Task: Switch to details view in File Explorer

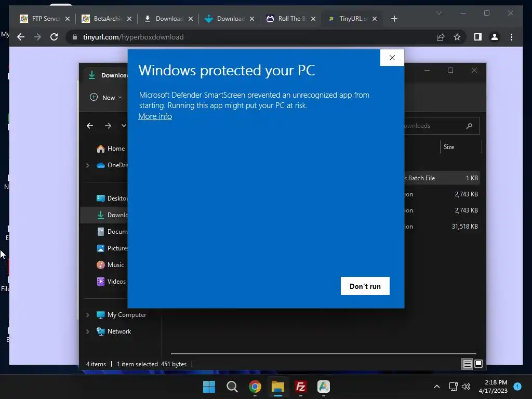Action: click(467, 364)
